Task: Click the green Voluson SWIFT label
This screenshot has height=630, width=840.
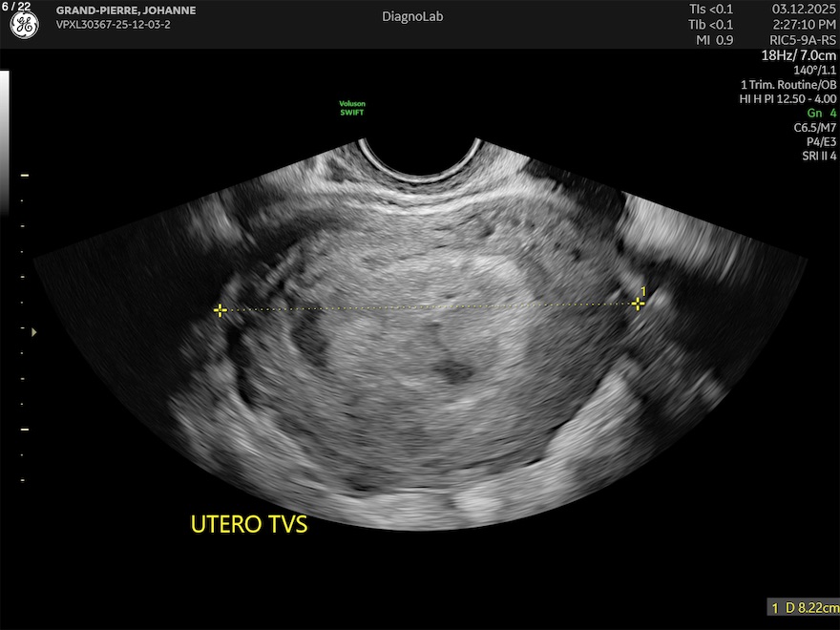Action: [352, 108]
